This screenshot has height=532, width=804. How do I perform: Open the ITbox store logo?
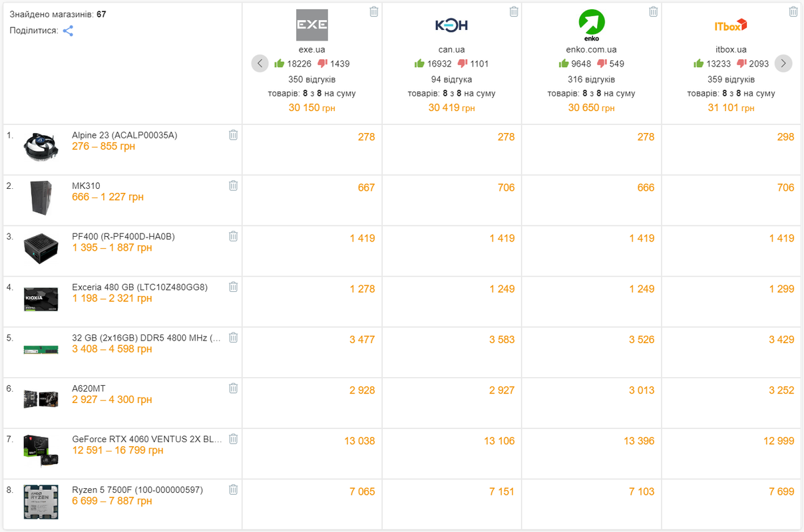tap(731, 25)
